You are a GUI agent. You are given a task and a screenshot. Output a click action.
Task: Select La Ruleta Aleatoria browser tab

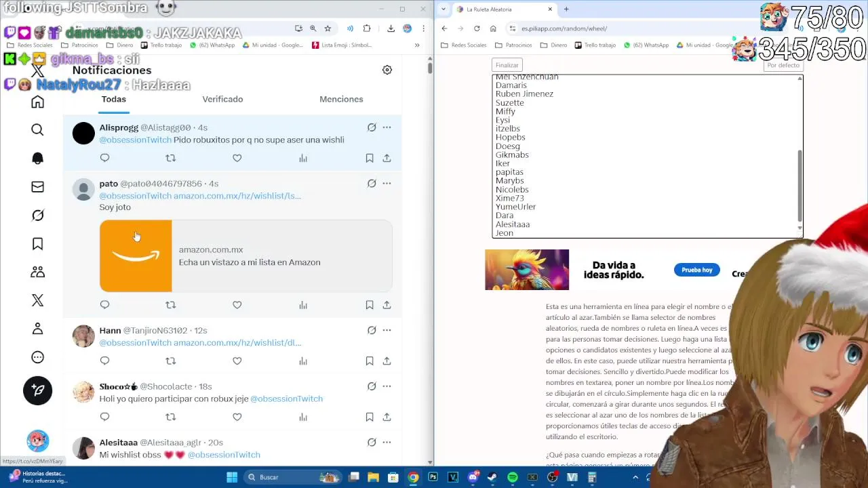point(505,9)
